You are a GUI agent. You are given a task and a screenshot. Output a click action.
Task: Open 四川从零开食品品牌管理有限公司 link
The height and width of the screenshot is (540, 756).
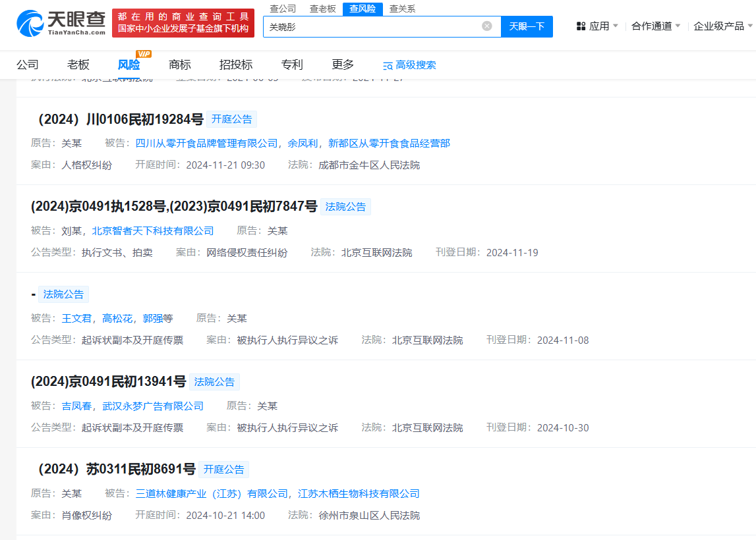[207, 143]
